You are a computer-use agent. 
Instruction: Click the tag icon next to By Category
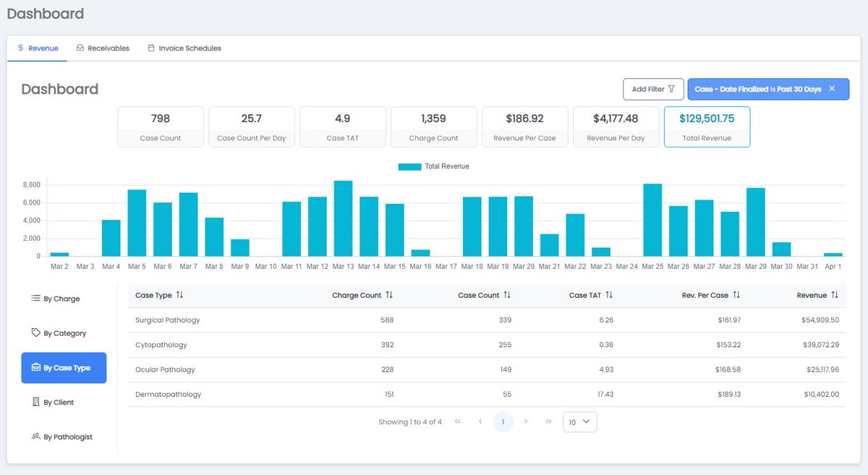(x=35, y=333)
